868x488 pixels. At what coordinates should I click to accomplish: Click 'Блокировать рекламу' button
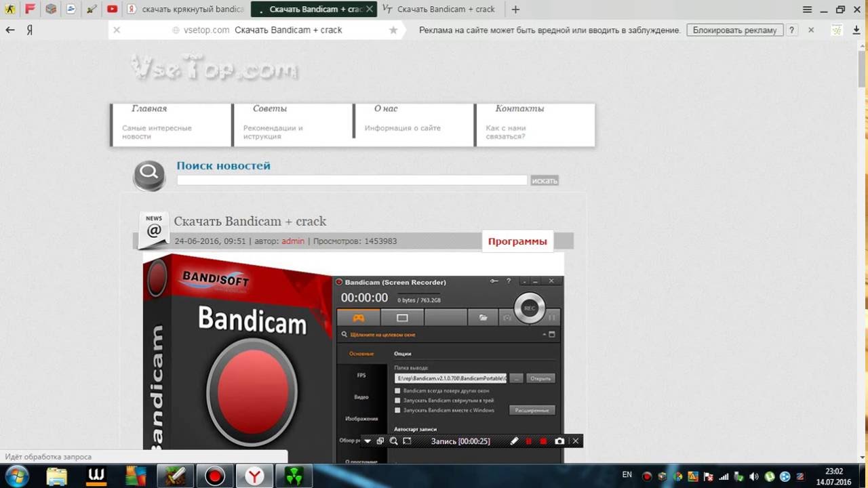734,30
